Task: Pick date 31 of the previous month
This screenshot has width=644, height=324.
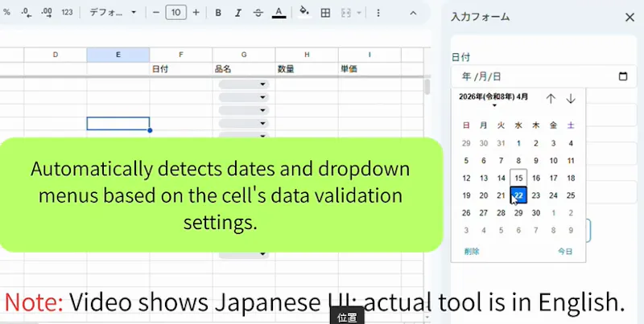Action: [501, 143]
